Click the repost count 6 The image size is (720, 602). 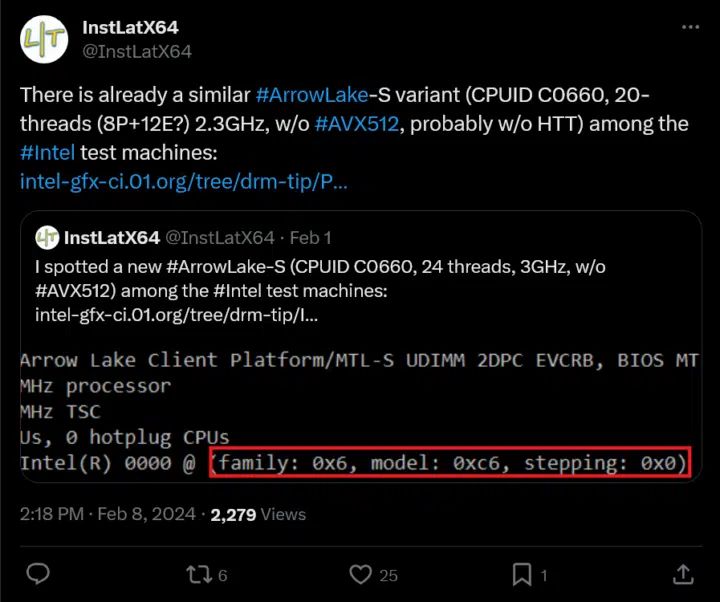click(222, 575)
